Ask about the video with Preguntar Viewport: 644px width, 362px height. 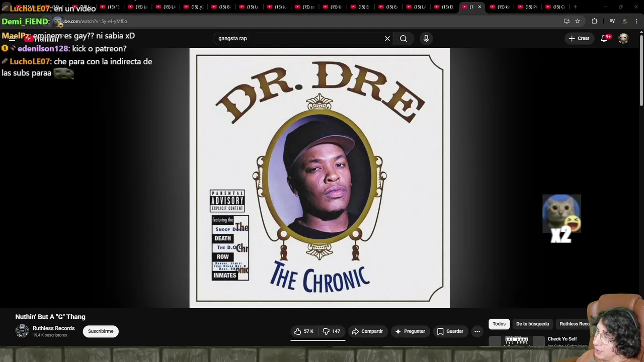click(410, 331)
